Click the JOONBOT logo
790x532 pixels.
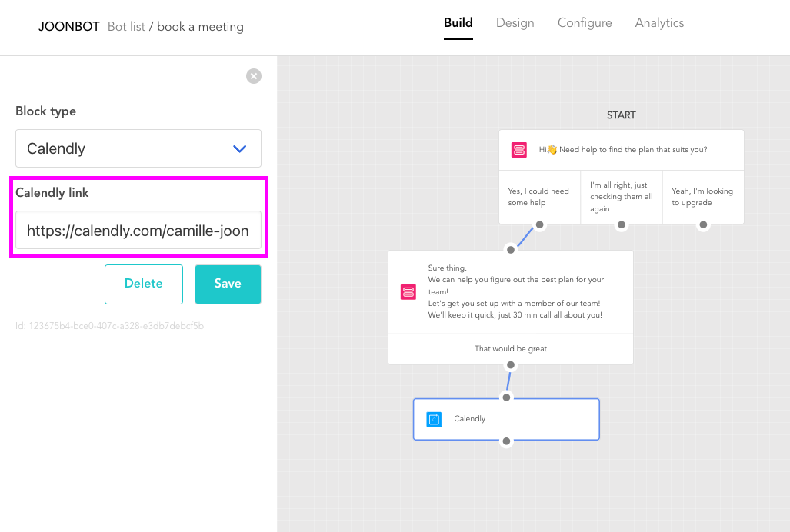(x=69, y=27)
